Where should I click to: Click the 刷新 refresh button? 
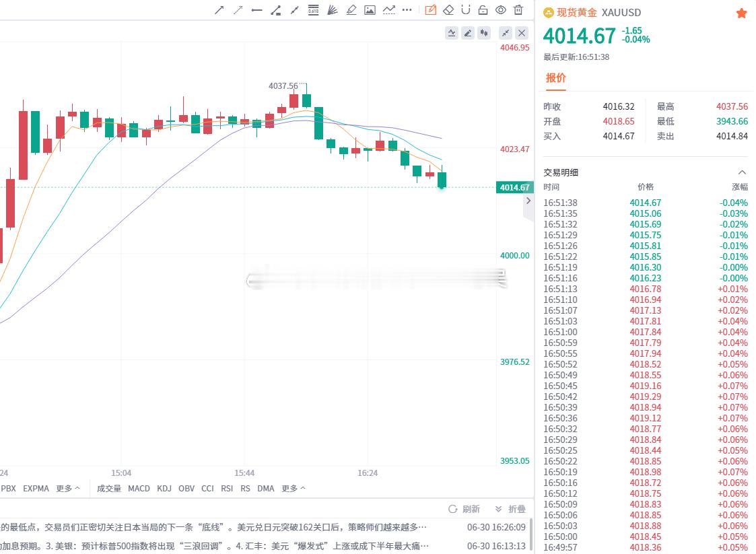tap(465, 509)
